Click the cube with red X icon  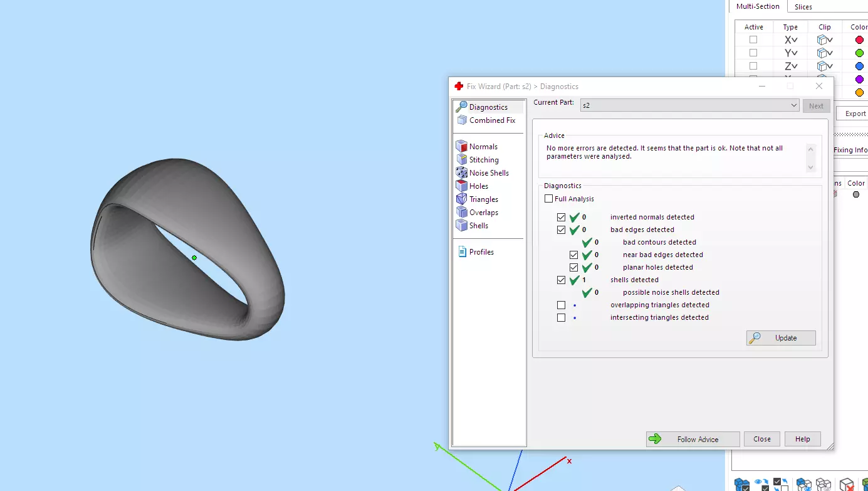pyautogui.click(x=847, y=485)
